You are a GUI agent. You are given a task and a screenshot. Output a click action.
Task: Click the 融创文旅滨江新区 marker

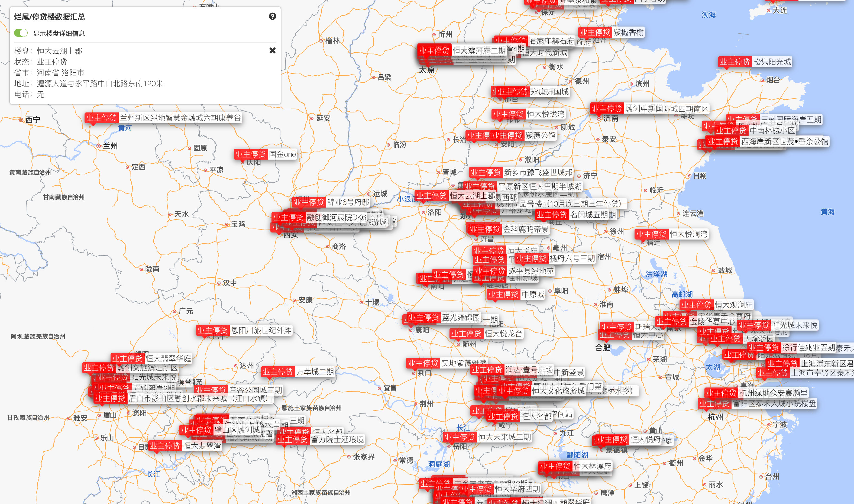pyautogui.click(x=130, y=368)
